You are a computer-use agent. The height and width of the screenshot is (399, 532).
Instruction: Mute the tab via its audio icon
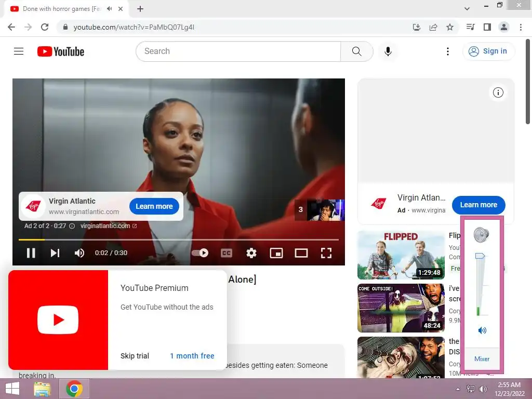coord(109,9)
